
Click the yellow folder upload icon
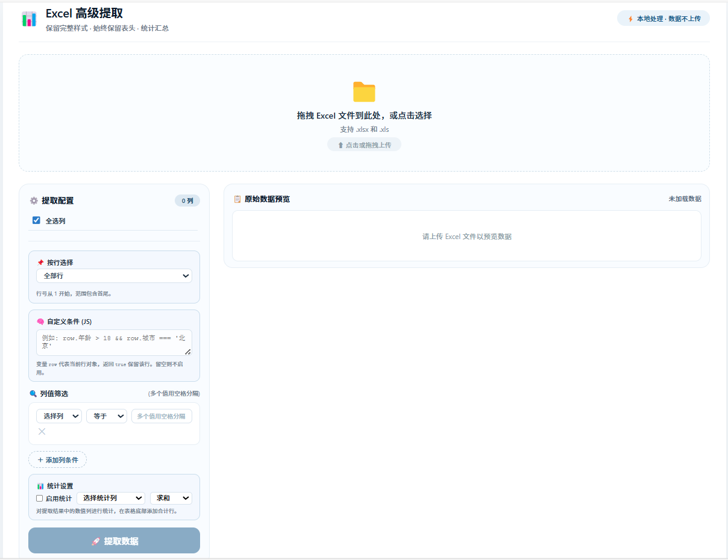tap(364, 92)
